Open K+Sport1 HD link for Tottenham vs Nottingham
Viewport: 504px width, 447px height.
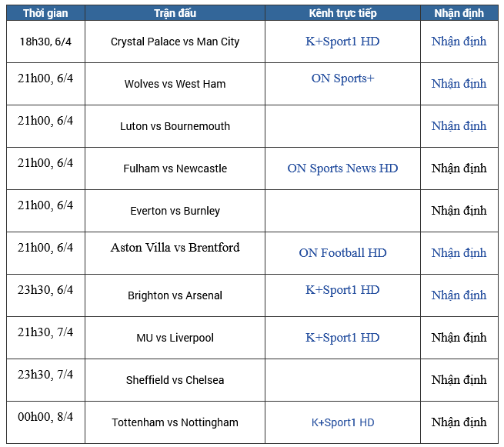pyautogui.click(x=342, y=422)
